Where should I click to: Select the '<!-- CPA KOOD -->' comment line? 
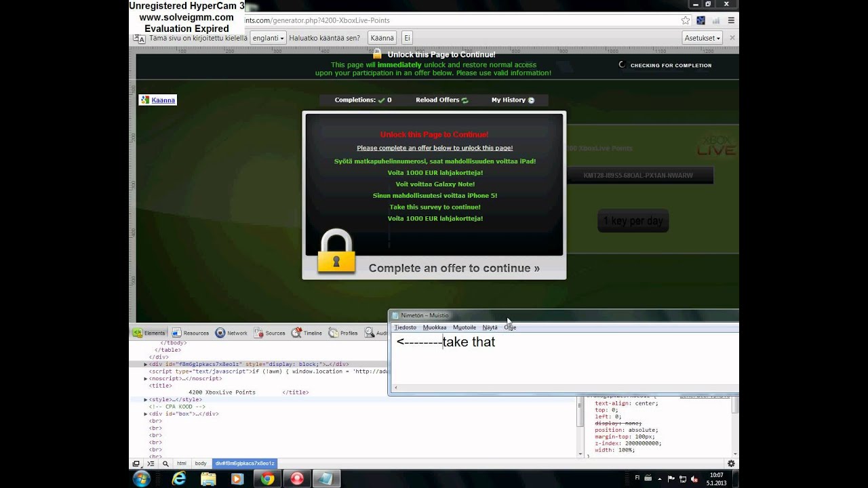(x=176, y=407)
